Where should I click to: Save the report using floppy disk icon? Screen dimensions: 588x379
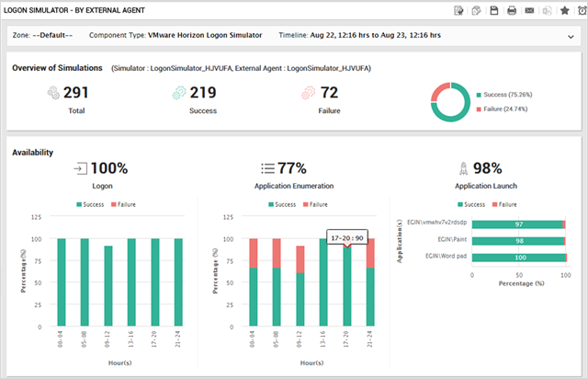click(x=494, y=10)
